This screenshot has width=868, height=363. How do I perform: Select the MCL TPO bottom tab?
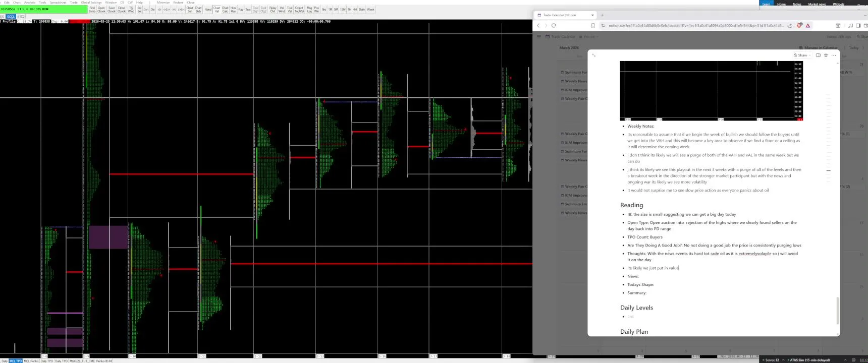click(x=16, y=361)
